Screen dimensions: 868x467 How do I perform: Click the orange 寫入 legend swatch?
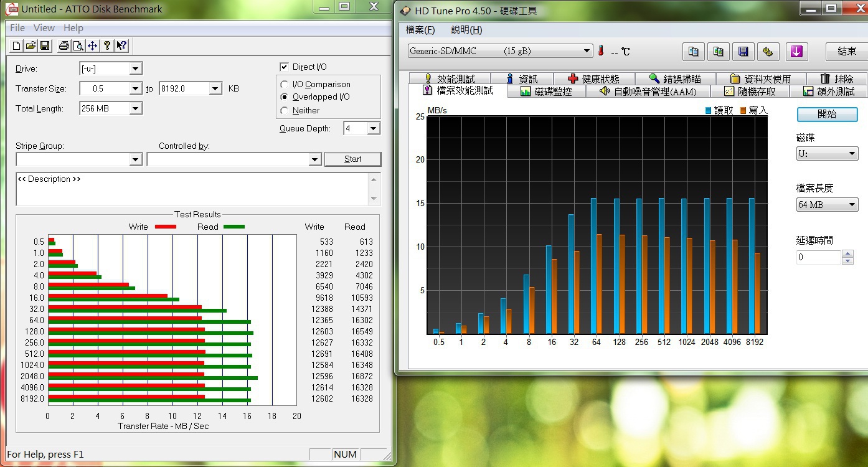click(x=743, y=111)
